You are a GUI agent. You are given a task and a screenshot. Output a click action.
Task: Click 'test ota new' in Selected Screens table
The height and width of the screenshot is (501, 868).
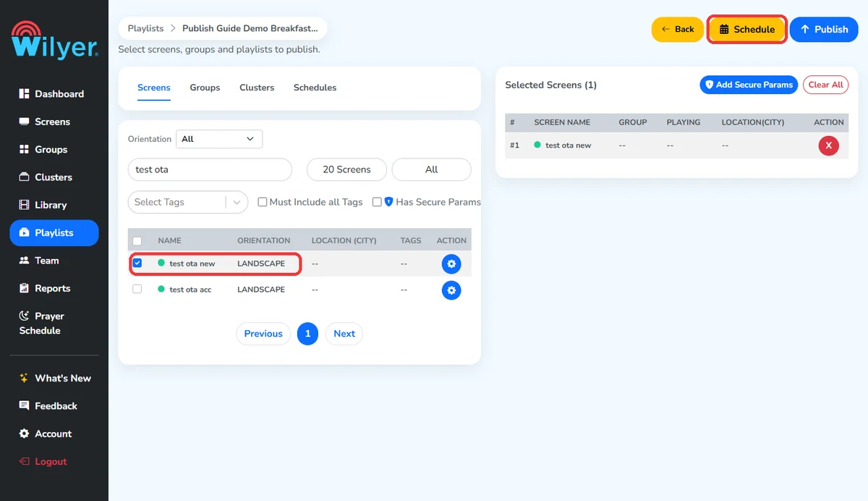point(568,146)
